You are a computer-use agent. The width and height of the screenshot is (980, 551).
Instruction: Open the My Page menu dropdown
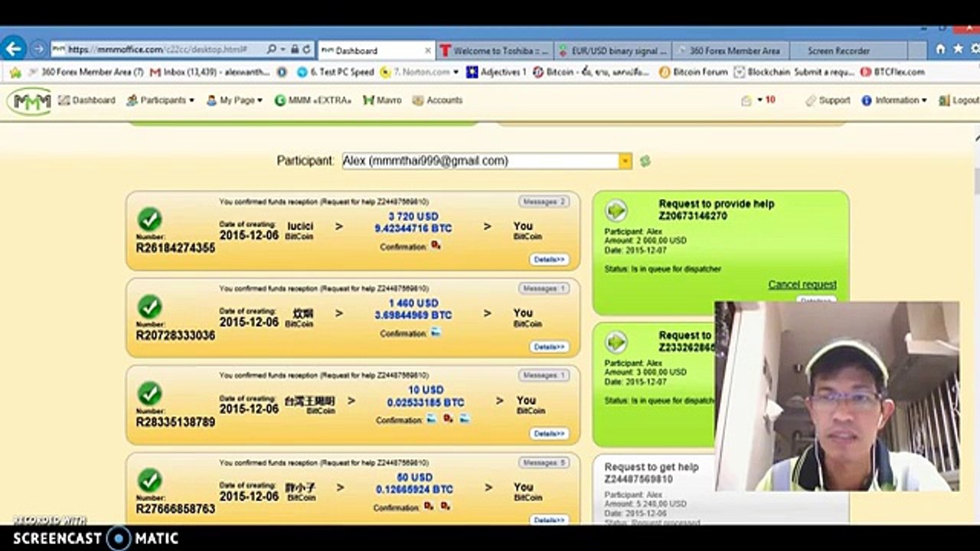pos(234,100)
